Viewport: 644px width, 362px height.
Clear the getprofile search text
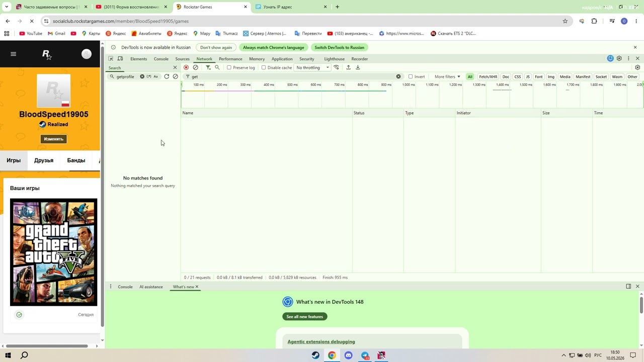(142, 76)
